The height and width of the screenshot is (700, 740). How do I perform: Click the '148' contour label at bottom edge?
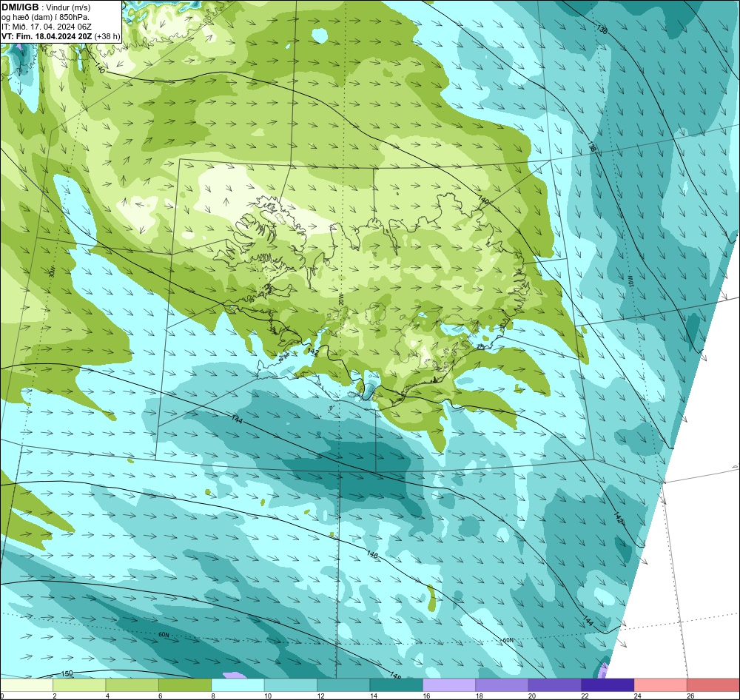(395, 676)
